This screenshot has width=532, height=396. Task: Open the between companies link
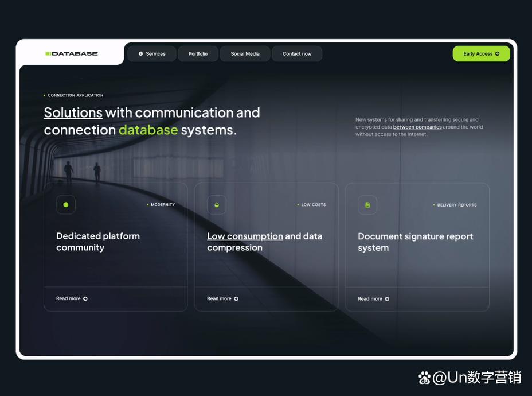[x=417, y=127]
